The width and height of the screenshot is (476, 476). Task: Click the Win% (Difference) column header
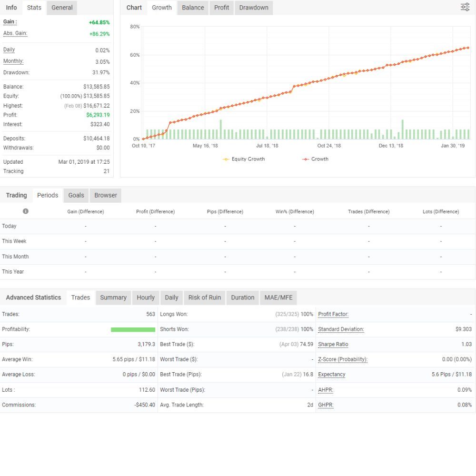pos(295,212)
